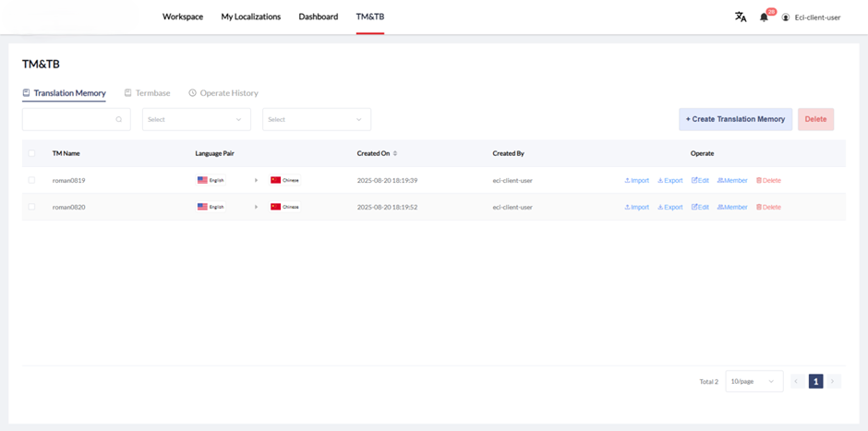The width and height of the screenshot is (868, 431).
Task: Export the roman0820 translation memory
Action: (670, 208)
